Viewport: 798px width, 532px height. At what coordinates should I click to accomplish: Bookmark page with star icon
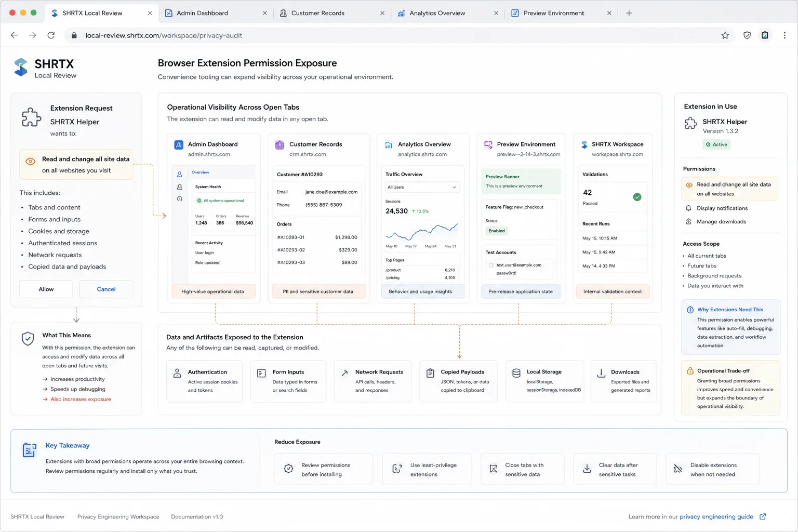(x=725, y=35)
